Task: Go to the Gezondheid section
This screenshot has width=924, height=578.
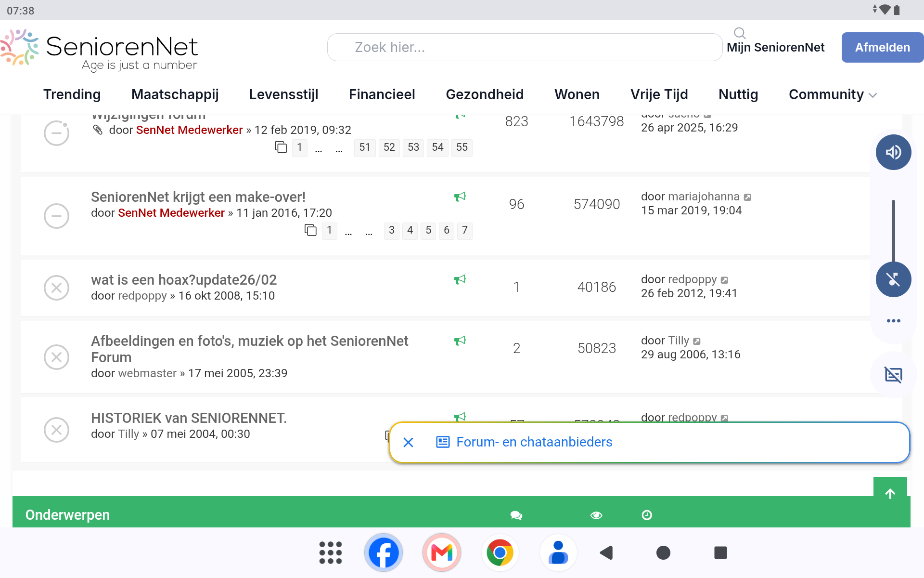Action: pos(485,94)
